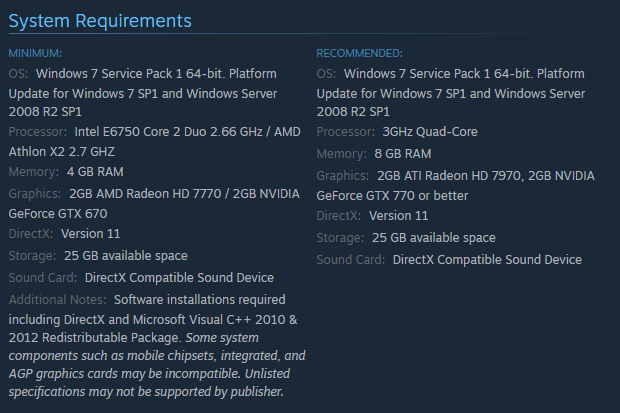
Task: Click the minimum OS label
Action: pos(18,74)
